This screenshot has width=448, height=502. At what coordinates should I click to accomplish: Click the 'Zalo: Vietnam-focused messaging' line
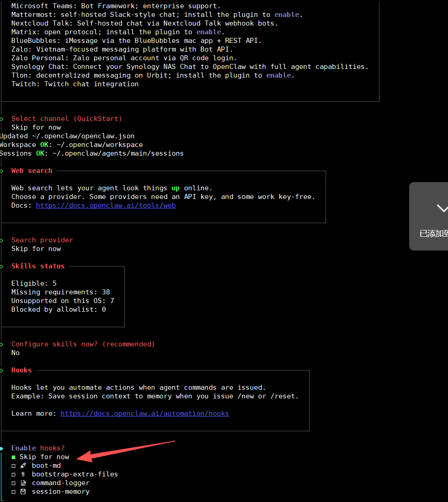(122, 49)
